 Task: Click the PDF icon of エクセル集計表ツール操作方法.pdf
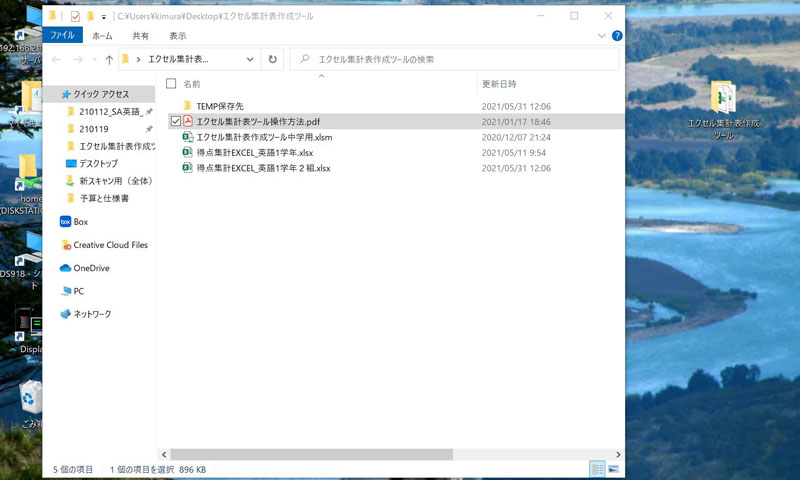(x=187, y=121)
